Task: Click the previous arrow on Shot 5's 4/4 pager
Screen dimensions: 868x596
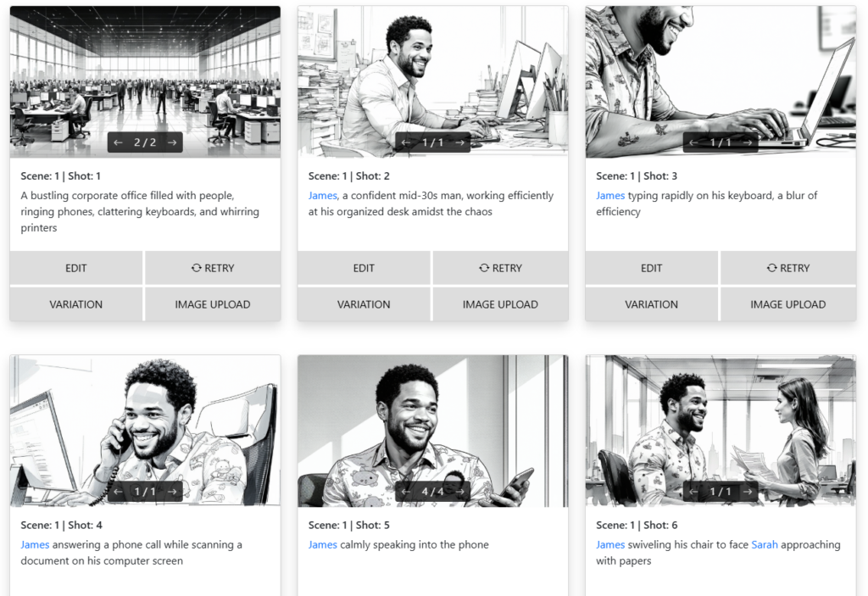Action: tap(408, 490)
